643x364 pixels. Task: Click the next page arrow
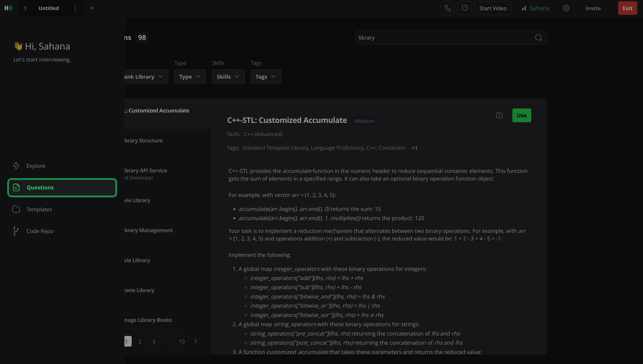click(196, 341)
